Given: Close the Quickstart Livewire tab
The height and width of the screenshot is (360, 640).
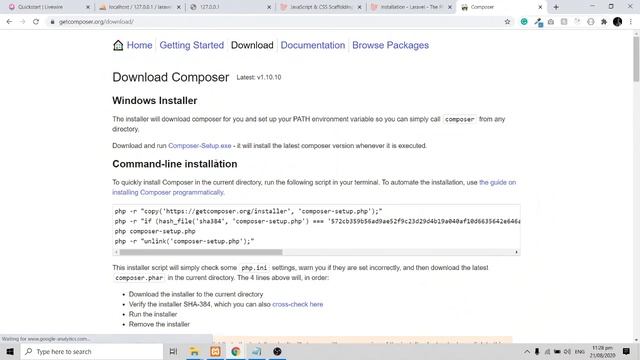Looking at the screenshot, I should click(88, 7).
